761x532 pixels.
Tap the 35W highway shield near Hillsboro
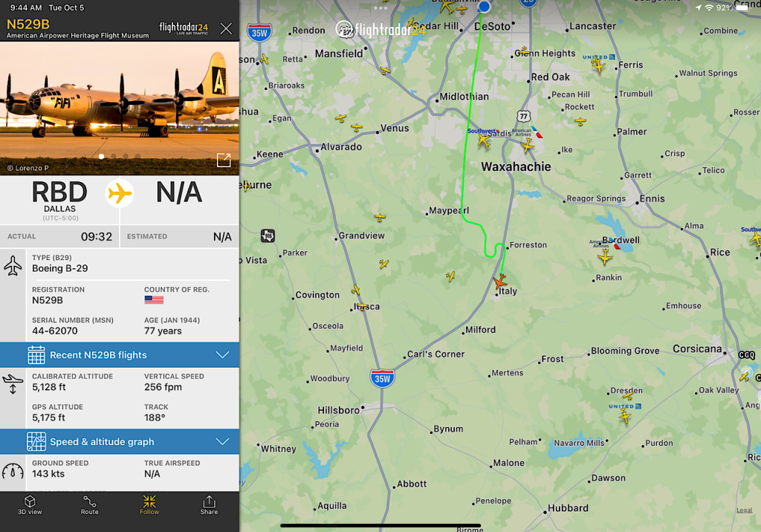[382, 379]
